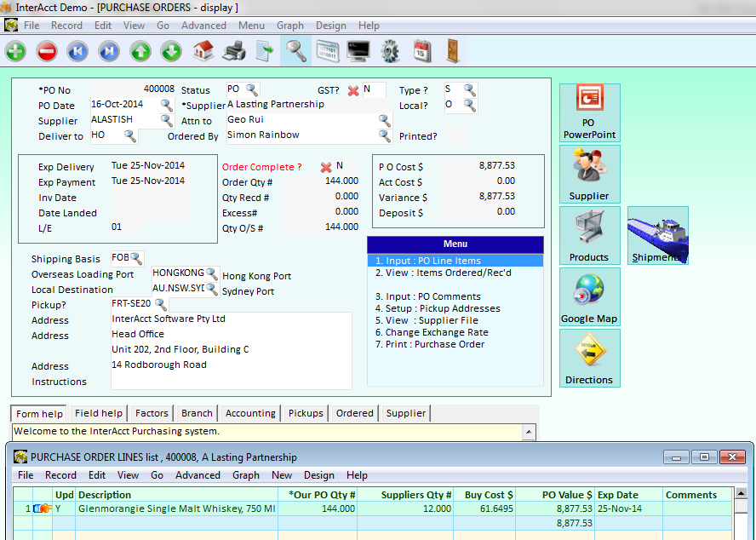Open the lookup for Pickup? FRT-SE20

(x=161, y=305)
